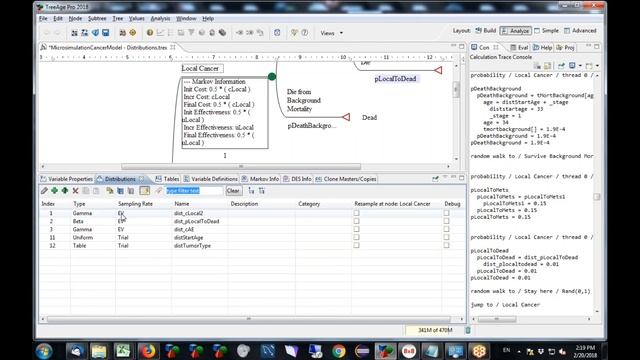Click the X delete distribution icon
This screenshot has width=640, height=360.
(76, 191)
